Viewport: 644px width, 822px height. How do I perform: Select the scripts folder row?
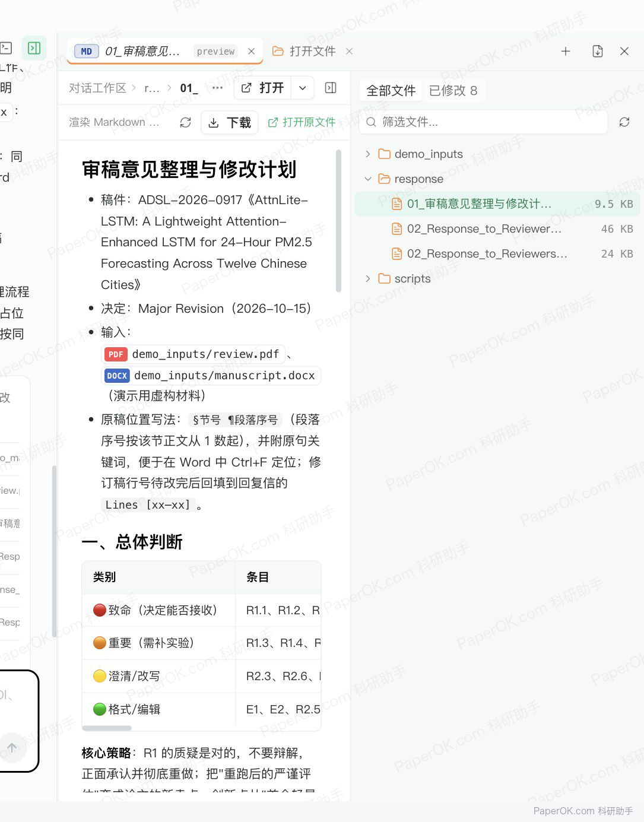[x=497, y=278]
